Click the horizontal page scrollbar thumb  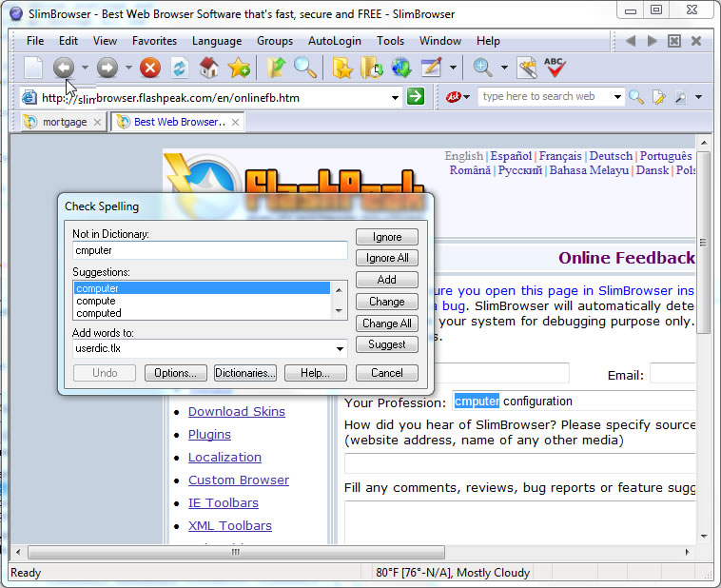click(x=236, y=552)
